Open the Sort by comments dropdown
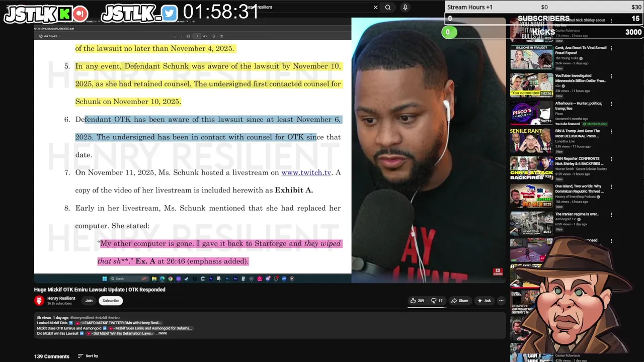The height and width of the screenshot is (362, 644). [88, 356]
